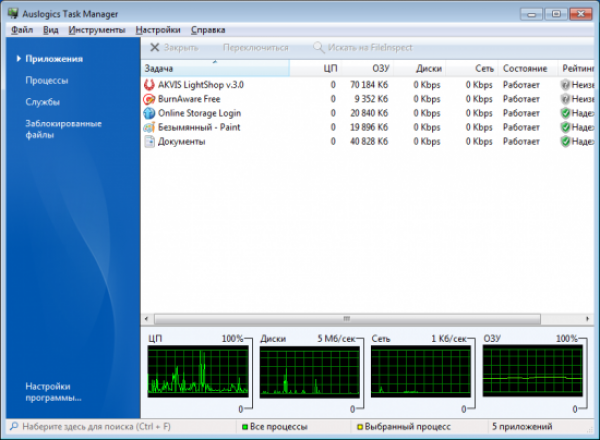Minimize the Auslogics Task Manager window
The height and width of the screenshot is (440, 600).
532,14
